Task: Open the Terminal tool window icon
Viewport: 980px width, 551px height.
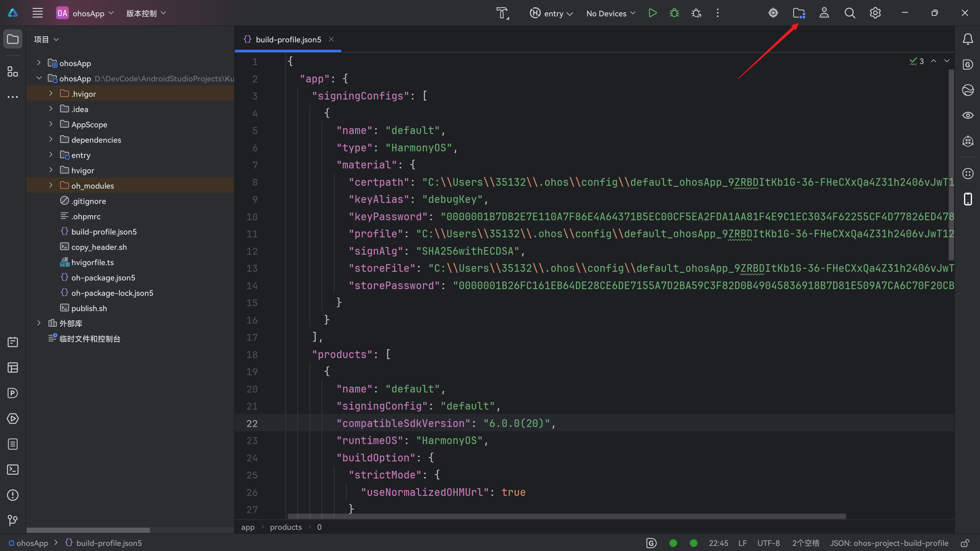Action: coord(13,470)
